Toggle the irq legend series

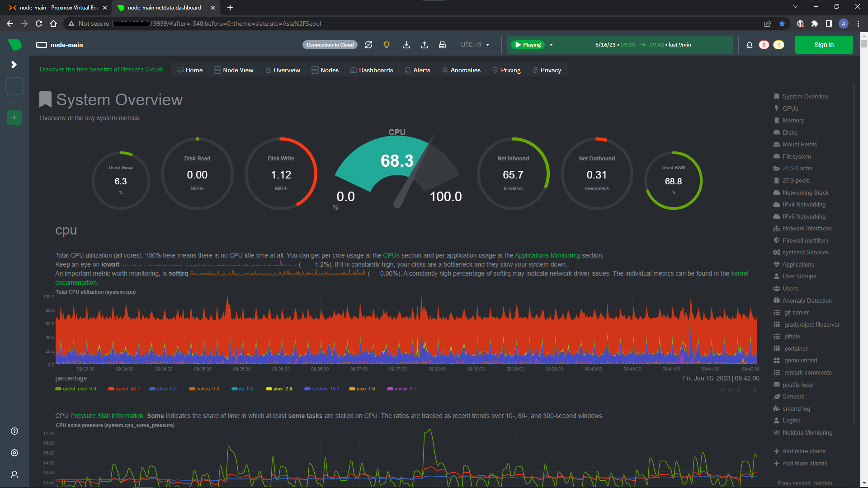pyautogui.click(x=242, y=389)
